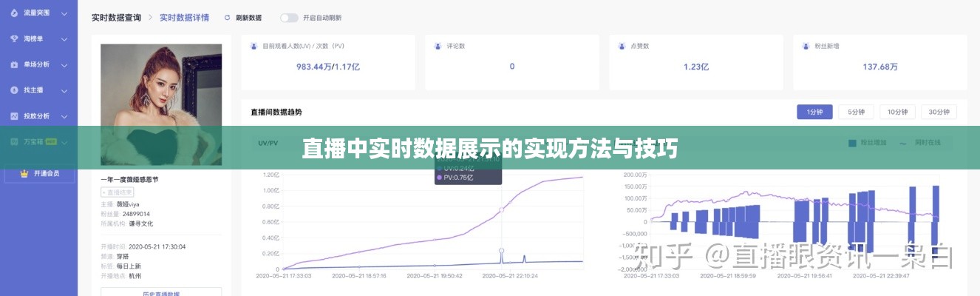Click the 开通会员 membership button

tap(39, 174)
